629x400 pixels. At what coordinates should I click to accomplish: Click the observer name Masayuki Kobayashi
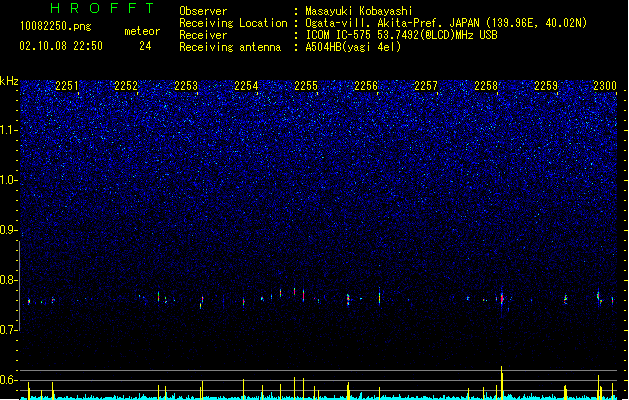[x=358, y=11]
